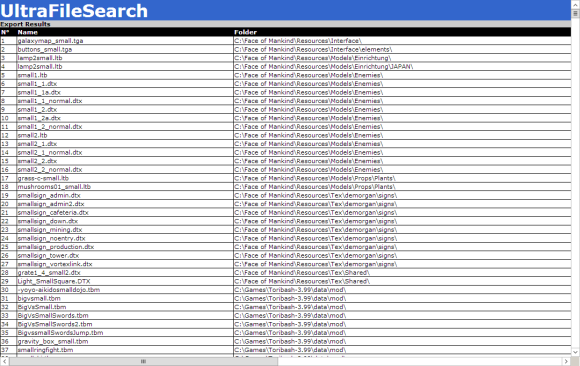
Task: Select smallsign_cafeteria.dtx file name
Action: 53,212
